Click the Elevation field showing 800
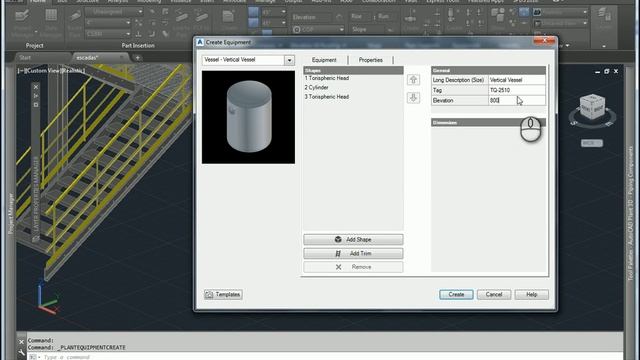The width and height of the screenshot is (640, 360). click(517, 100)
